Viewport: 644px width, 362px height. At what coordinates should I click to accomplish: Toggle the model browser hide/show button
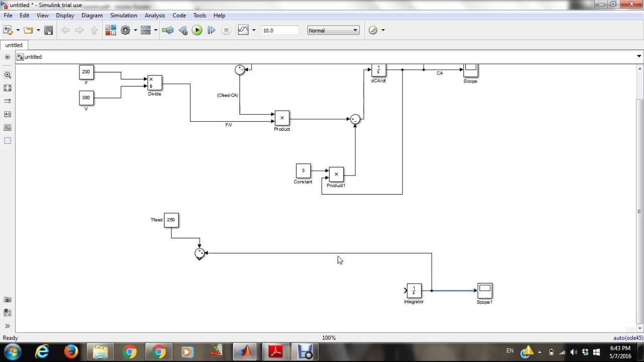pyautogui.click(x=7, y=57)
